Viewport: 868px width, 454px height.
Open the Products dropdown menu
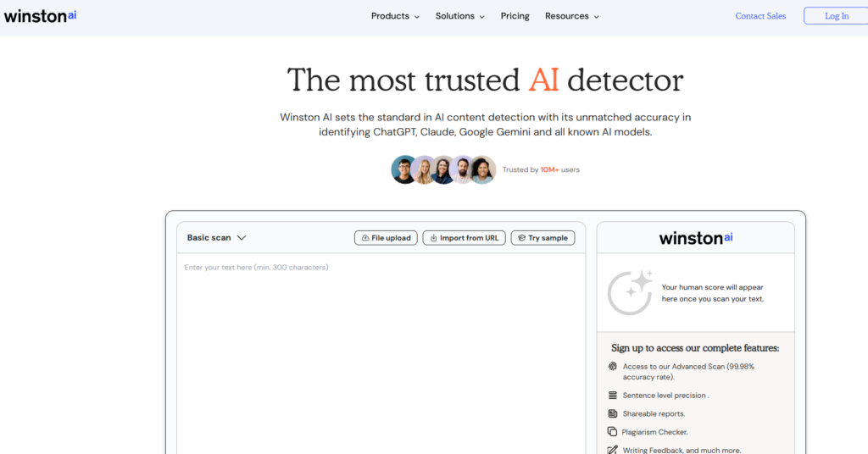click(x=395, y=16)
